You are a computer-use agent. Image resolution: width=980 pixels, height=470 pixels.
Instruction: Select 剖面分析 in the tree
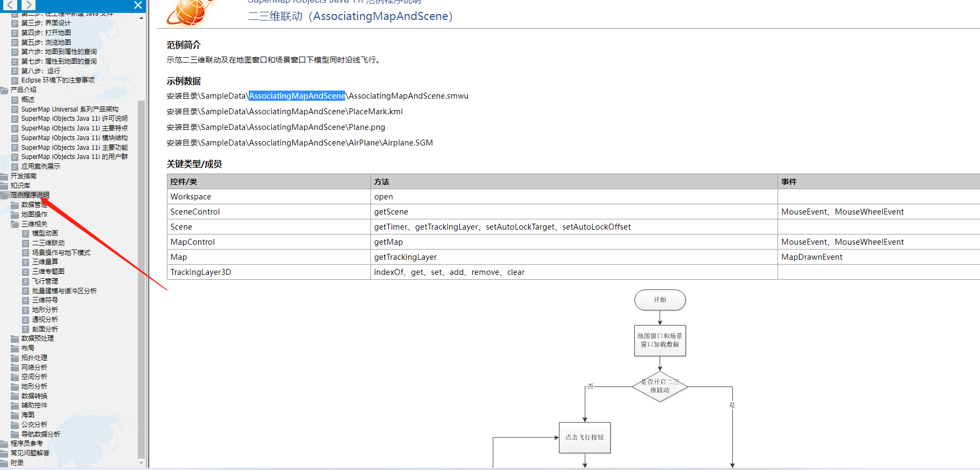click(x=45, y=329)
